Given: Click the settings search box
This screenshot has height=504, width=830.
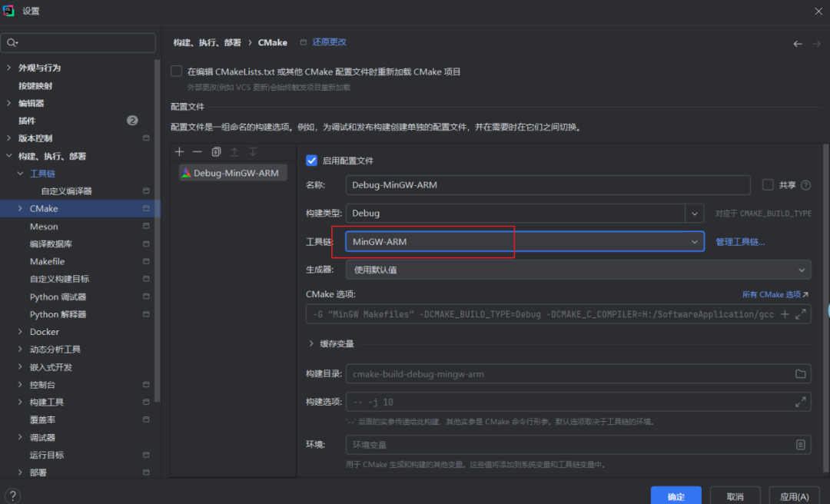Looking at the screenshot, I should point(77,42).
